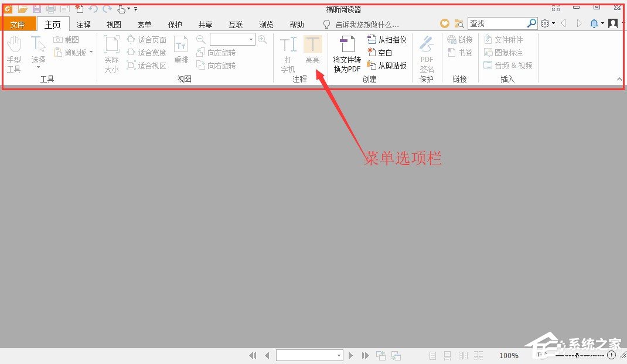Create PDF from scanner (从扫描仪)

[x=386, y=39]
